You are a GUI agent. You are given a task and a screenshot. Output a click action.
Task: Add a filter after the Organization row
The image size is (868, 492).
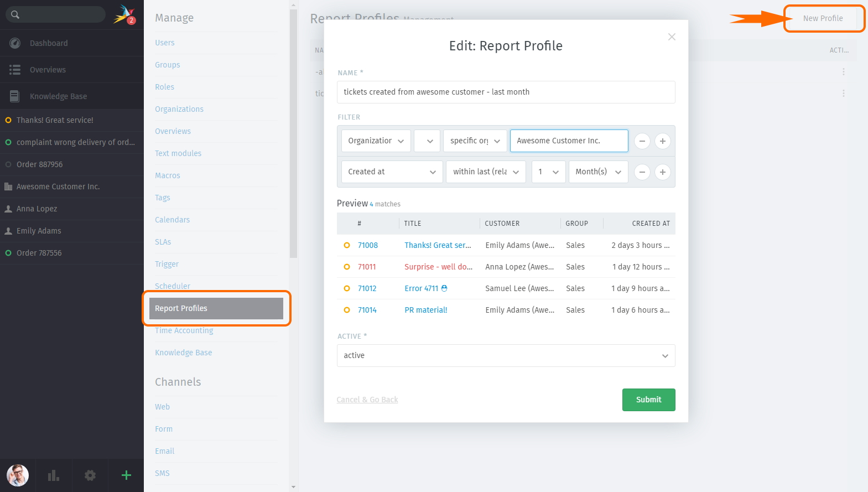(663, 141)
